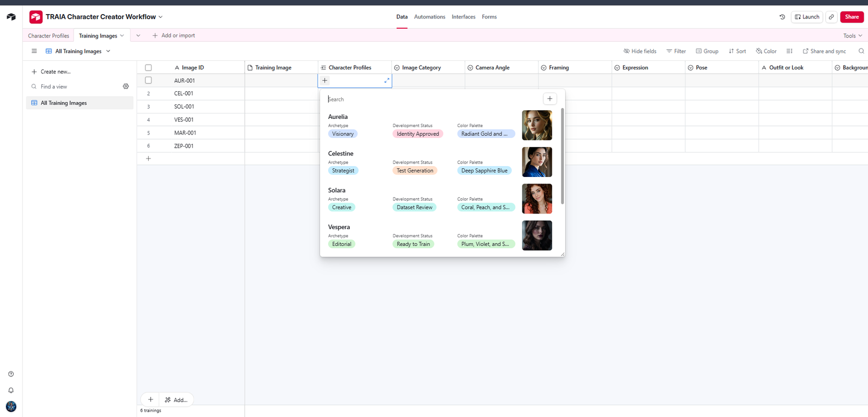
Task: Click the plus button beside record search
Action: coord(550,99)
